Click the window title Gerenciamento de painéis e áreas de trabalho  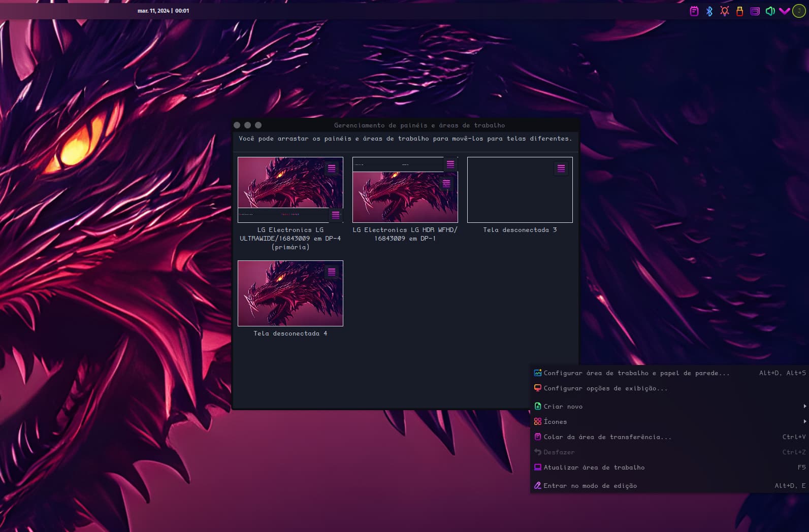pos(419,125)
